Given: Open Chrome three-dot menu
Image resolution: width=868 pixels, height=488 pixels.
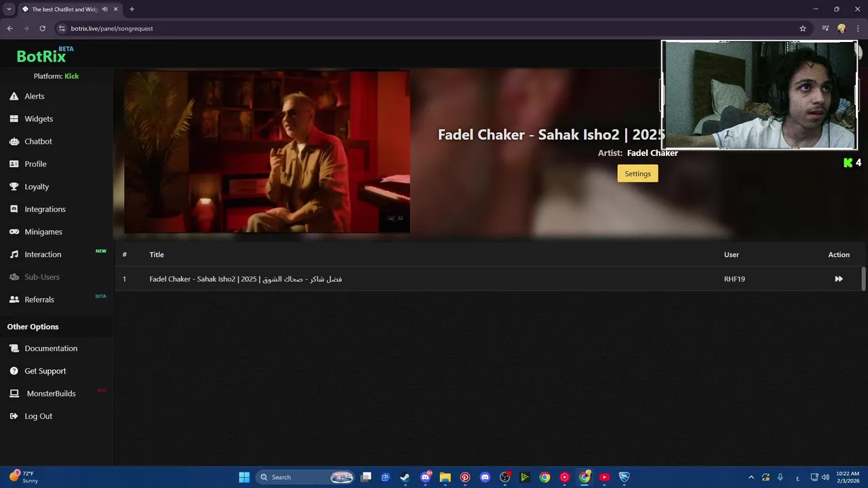Looking at the screenshot, I should coord(858,28).
